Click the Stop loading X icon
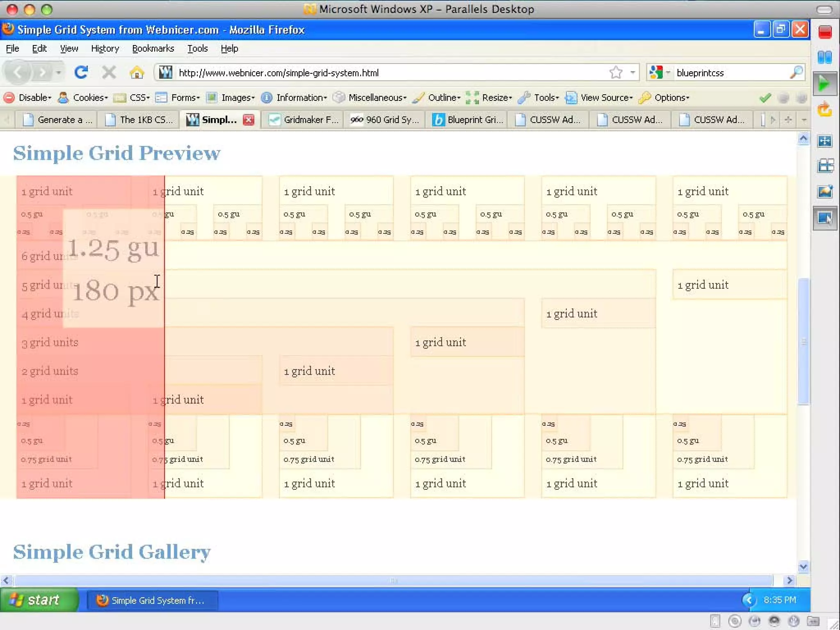The image size is (840, 630). pos(109,73)
